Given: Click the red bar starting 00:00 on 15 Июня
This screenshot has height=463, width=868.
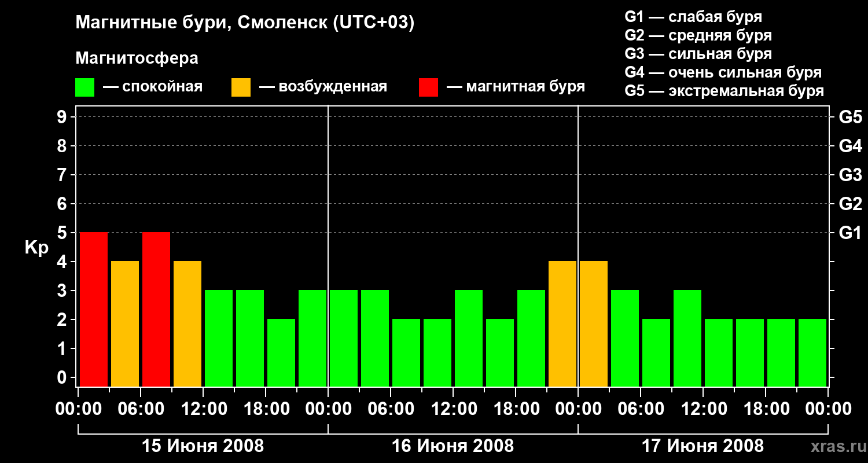Looking at the screenshot, I should tap(94, 309).
